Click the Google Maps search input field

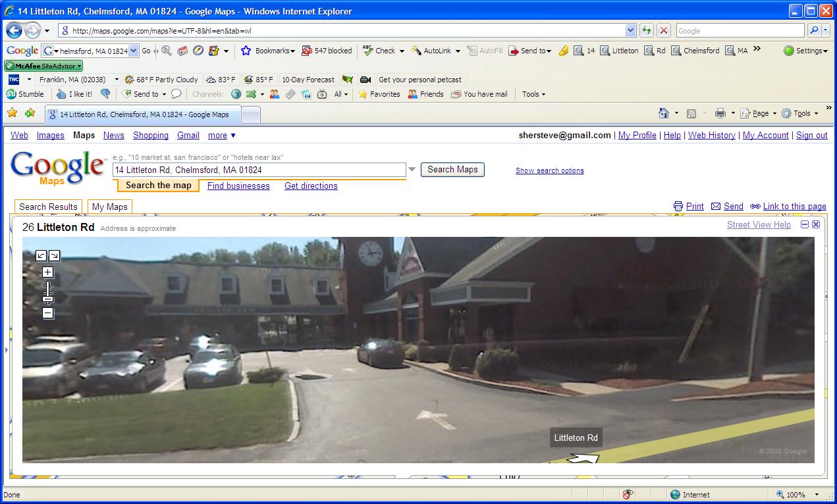pyautogui.click(x=259, y=170)
